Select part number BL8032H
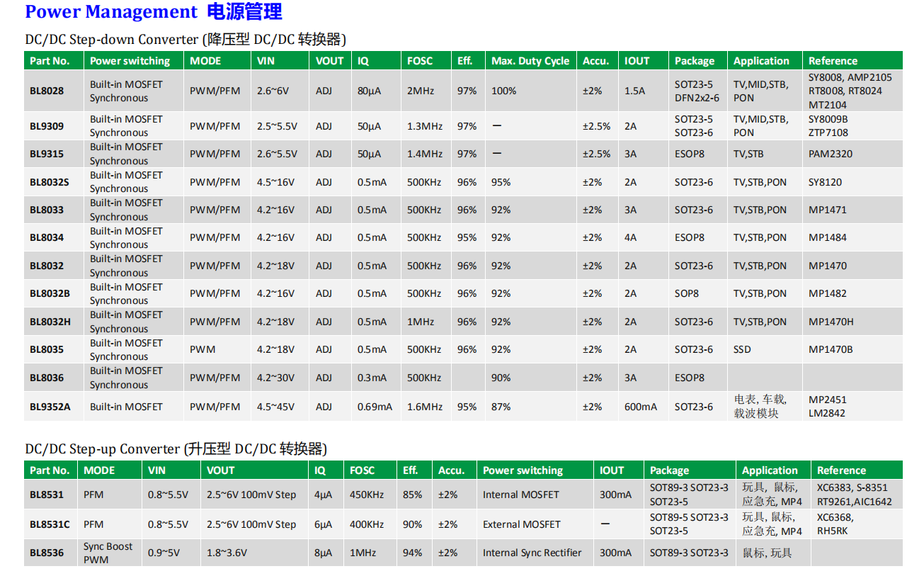The image size is (924, 576). coord(50,322)
